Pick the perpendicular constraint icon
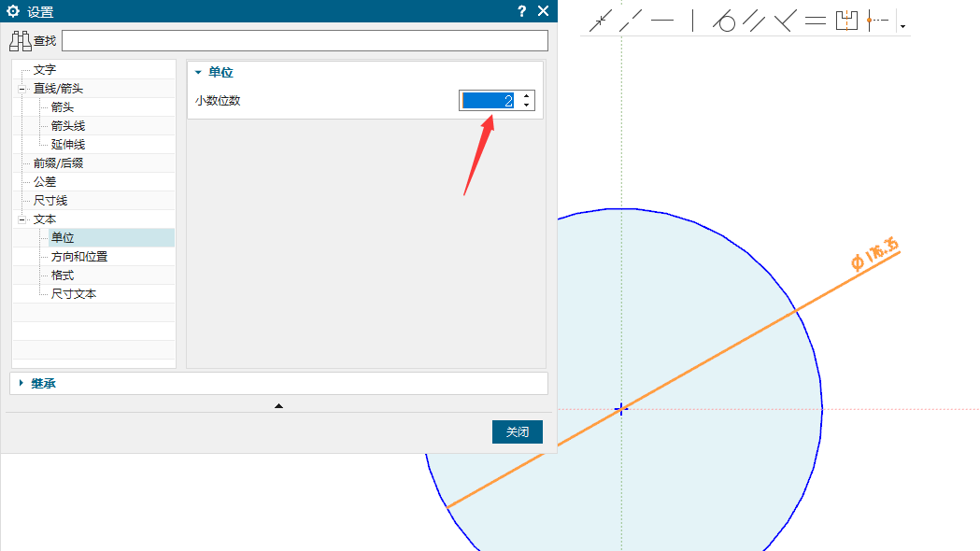The height and width of the screenshot is (551, 980). tap(785, 20)
